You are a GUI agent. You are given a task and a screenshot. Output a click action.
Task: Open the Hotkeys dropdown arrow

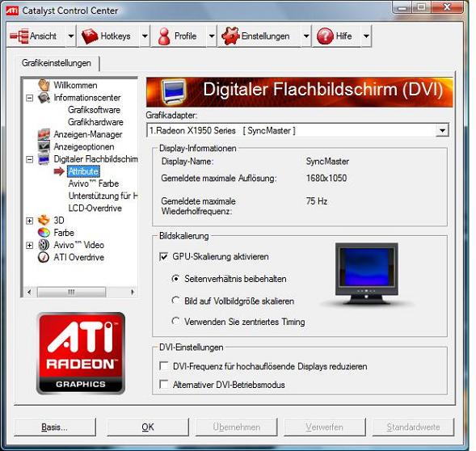145,36
